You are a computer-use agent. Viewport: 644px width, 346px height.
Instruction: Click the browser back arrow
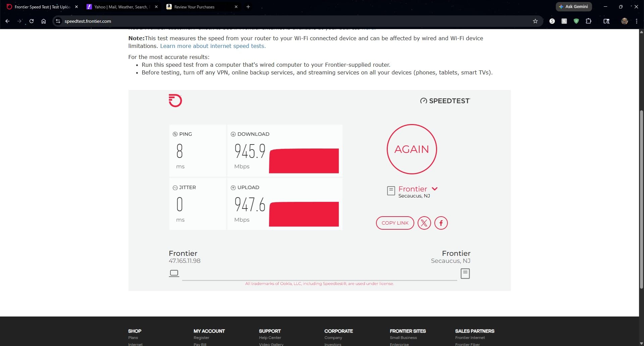click(x=7, y=21)
